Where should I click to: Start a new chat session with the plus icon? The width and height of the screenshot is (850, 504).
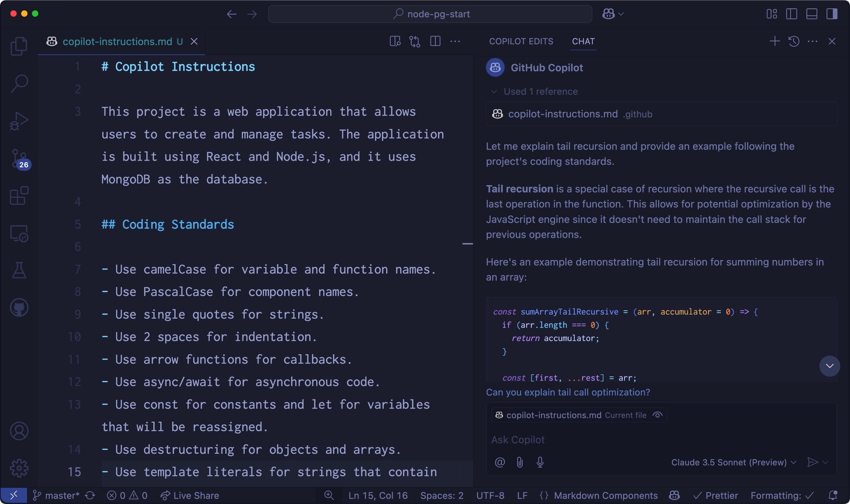click(774, 41)
